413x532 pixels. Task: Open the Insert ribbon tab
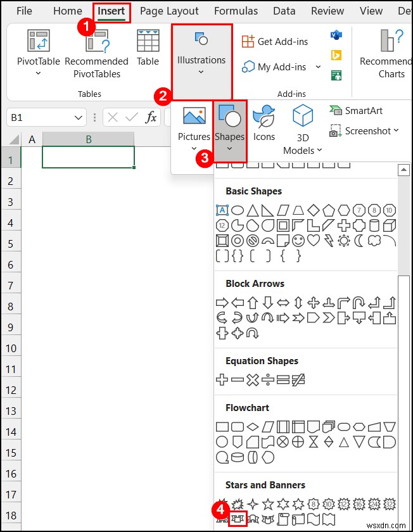111,11
